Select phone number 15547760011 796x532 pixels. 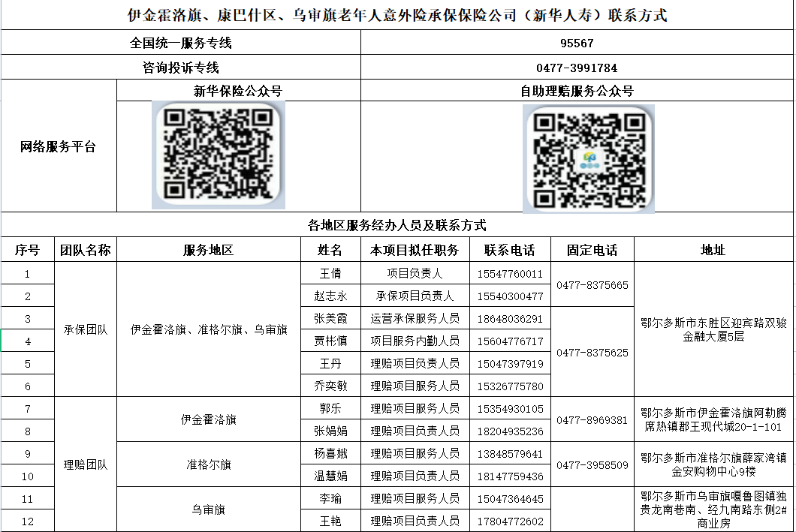(x=510, y=274)
